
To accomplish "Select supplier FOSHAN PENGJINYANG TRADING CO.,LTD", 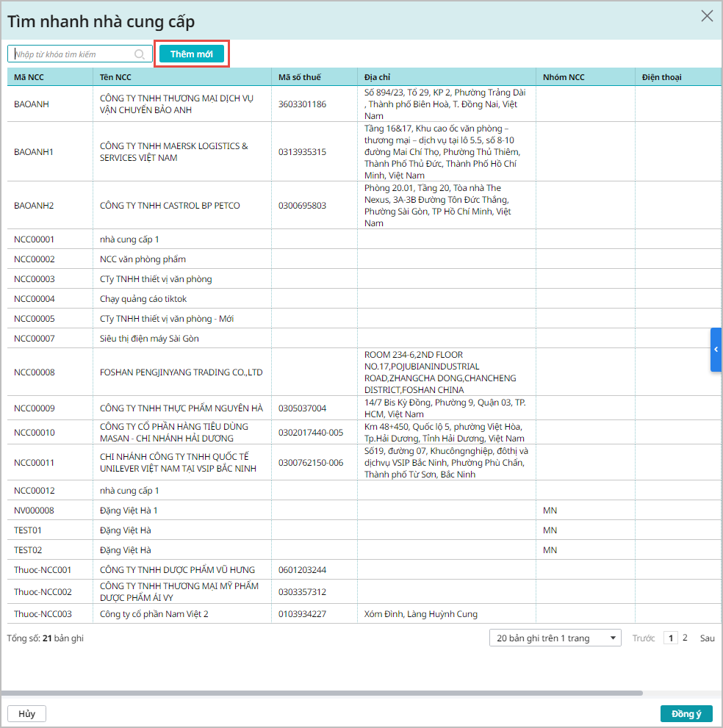I will 181,372.
